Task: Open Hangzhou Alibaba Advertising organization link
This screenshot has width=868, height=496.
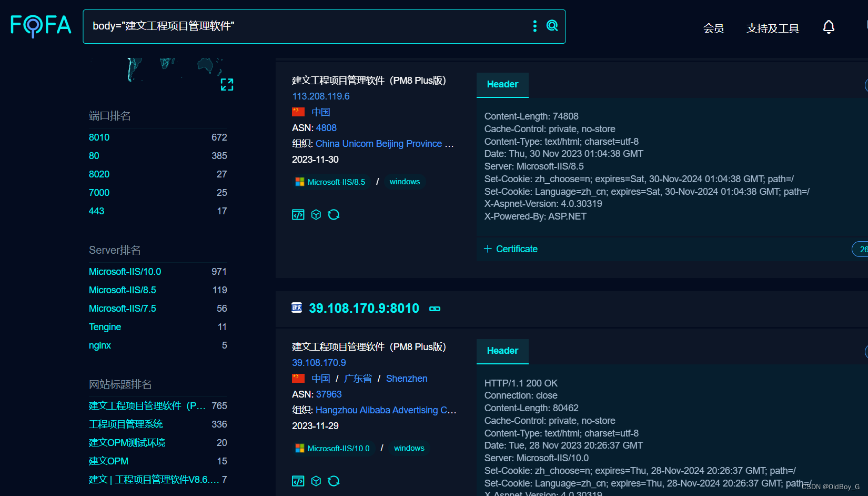Action: pos(386,410)
